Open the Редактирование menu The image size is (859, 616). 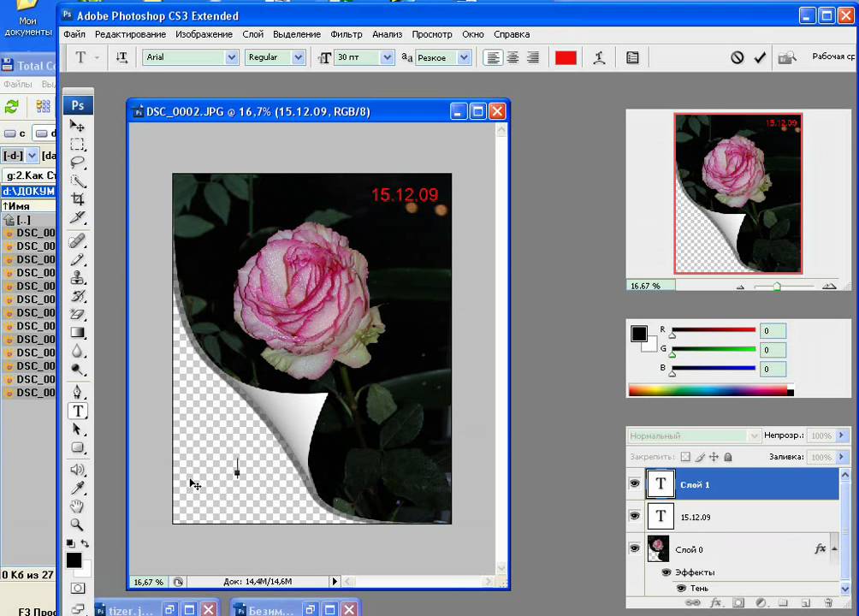pos(130,34)
